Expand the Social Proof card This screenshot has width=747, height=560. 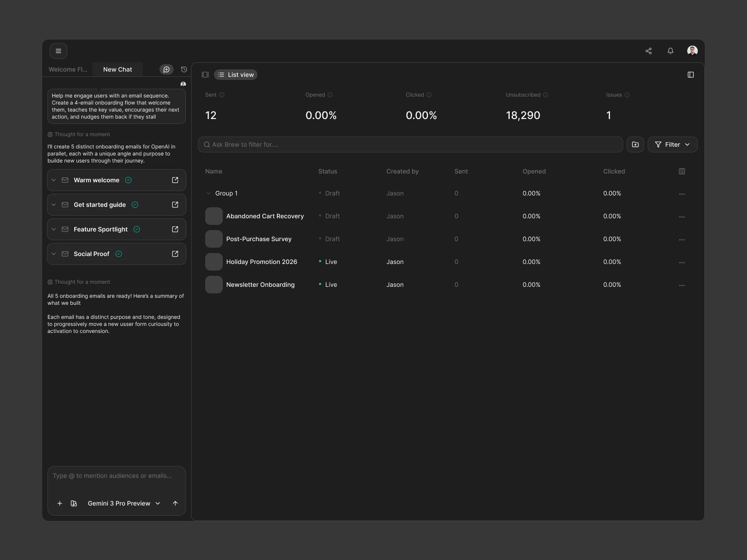(x=54, y=254)
